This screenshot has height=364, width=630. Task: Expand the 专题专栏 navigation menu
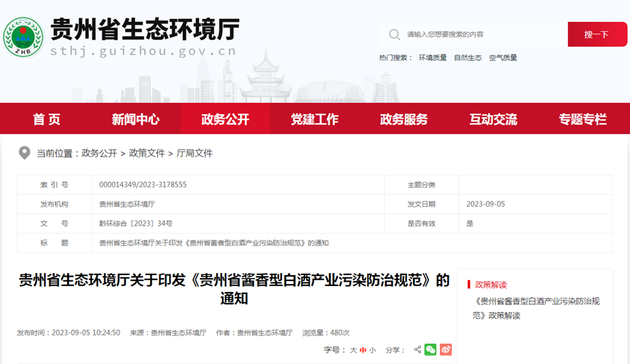coord(583,119)
